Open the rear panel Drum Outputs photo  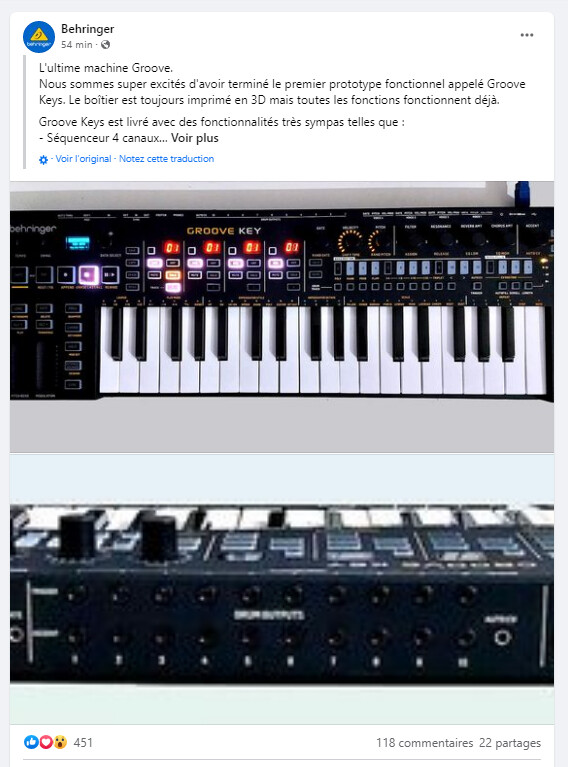coord(282,589)
